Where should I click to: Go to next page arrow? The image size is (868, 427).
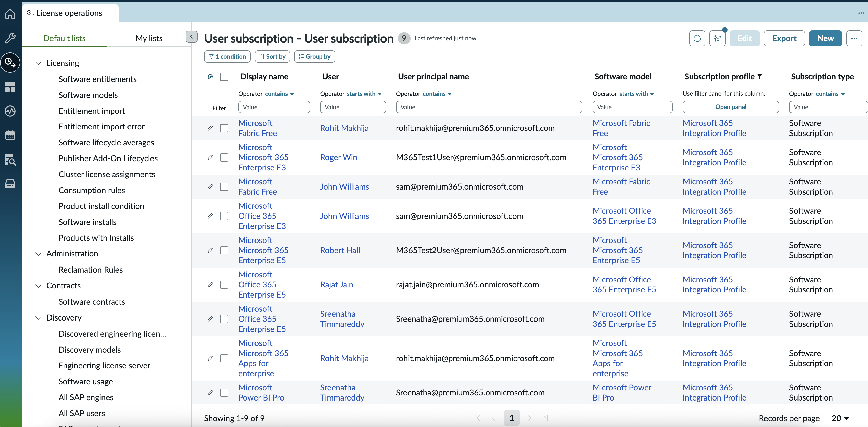click(x=528, y=418)
